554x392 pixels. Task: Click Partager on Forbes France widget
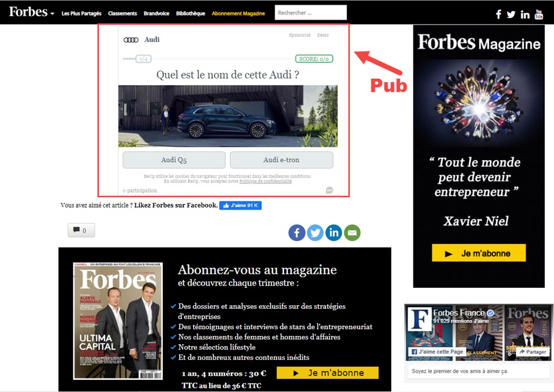(x=532, y=352)
